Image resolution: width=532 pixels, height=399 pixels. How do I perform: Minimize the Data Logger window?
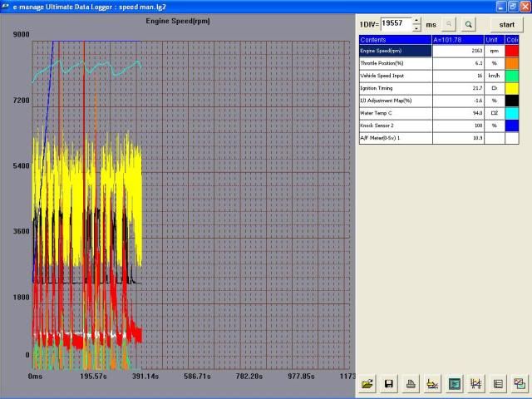(501, 7)
